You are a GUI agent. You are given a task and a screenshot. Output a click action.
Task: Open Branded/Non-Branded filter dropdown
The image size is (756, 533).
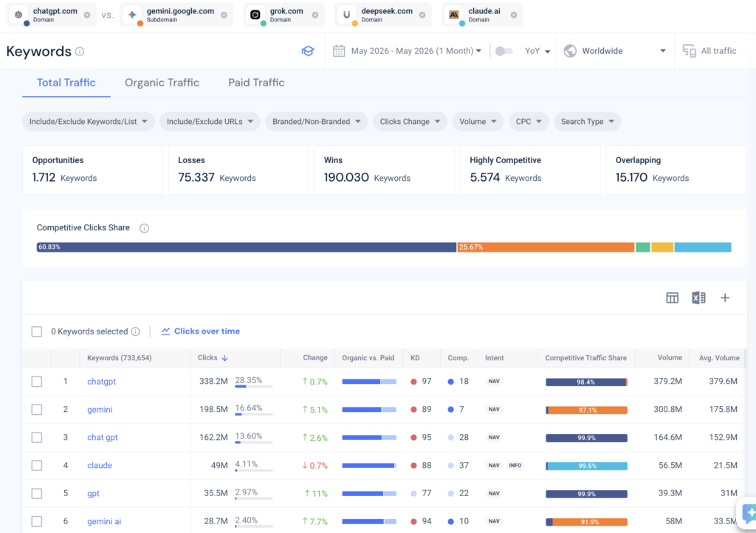pyautogui.click(x=316, y=122)
